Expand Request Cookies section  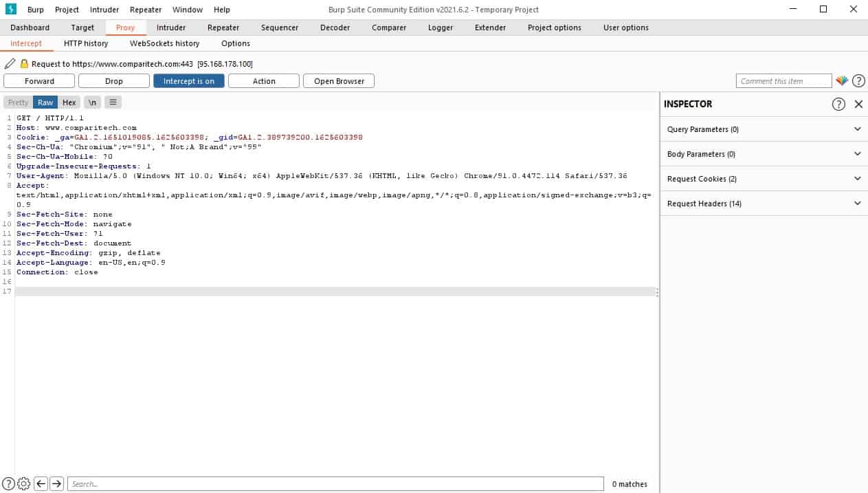click(764, 179)
